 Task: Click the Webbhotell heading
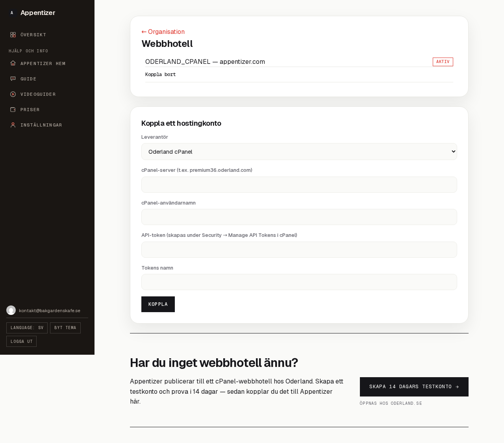[x=167, y=44]
